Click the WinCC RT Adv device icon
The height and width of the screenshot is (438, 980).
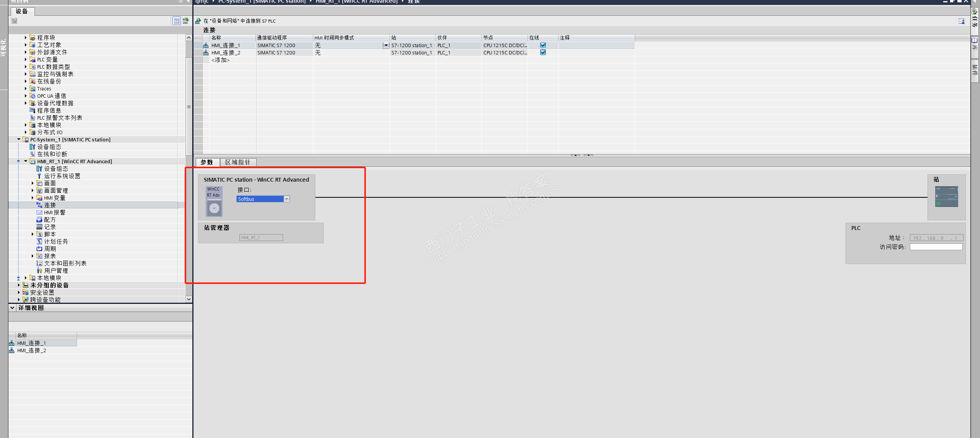[214, 202]
